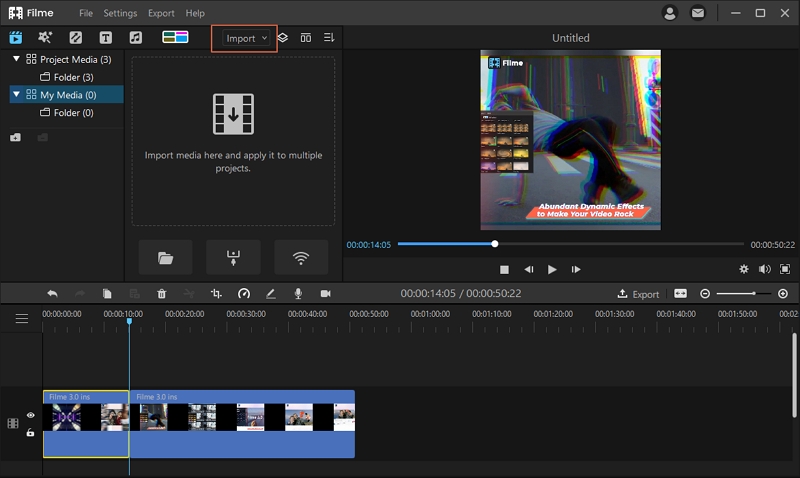Delete the selected clip with trash icon
Viewport: 800px width, 478px height.
pos(161,293)
